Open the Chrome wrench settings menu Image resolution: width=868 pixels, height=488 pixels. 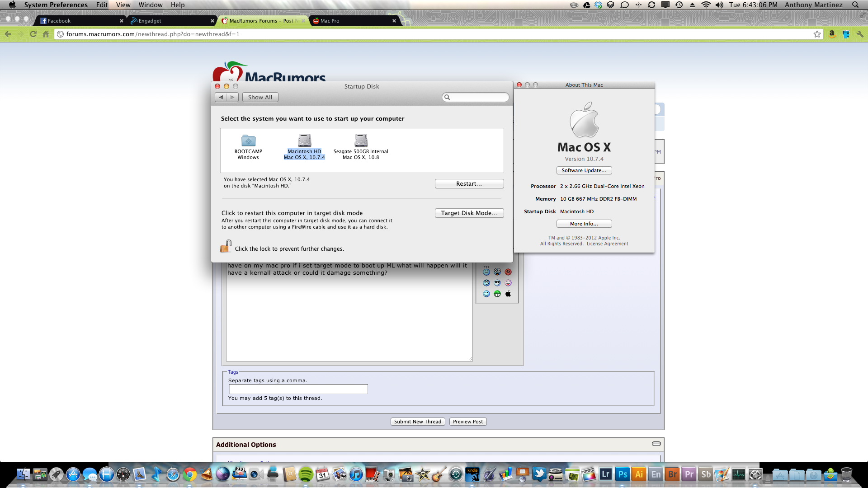click(859, 34)
